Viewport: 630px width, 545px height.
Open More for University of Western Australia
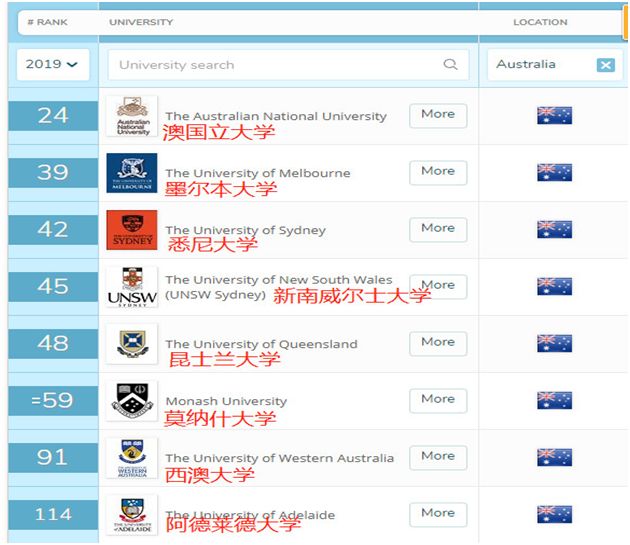coord(438,458)
